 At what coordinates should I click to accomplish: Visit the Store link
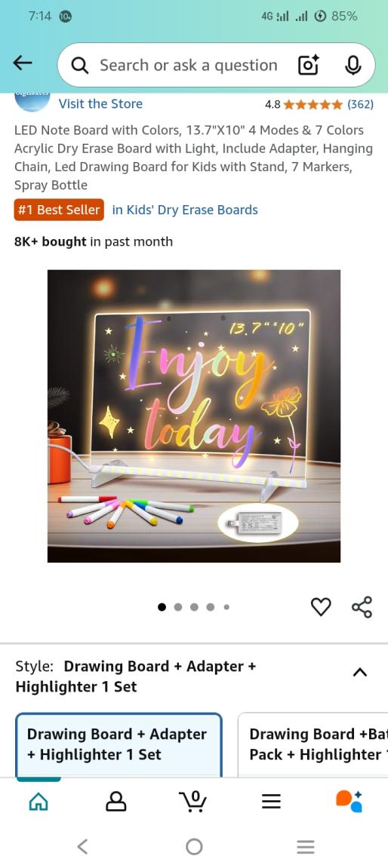point(100,103)
